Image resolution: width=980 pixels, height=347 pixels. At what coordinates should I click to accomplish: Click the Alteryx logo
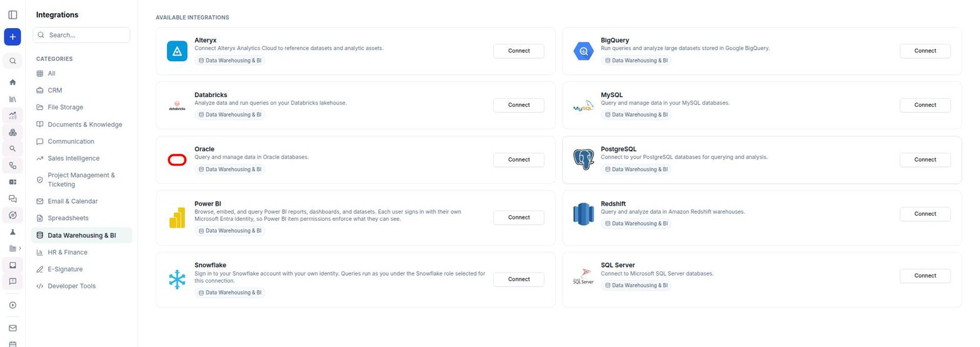coord(177,51)
